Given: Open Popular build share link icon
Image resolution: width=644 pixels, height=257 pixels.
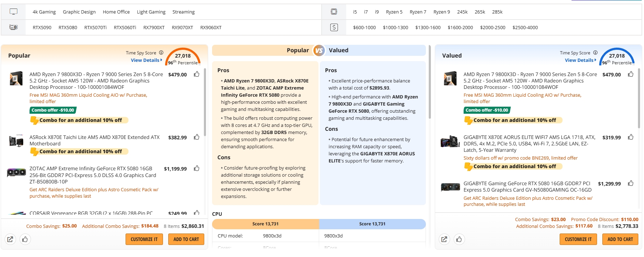Looking at the screenshot, I should (10, 239).
